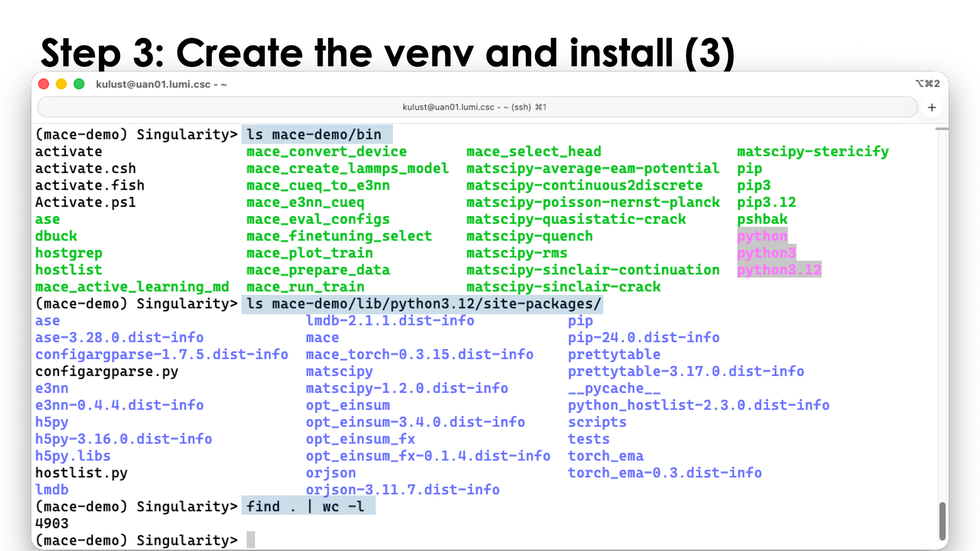Select the mace_run_train executable name
Viewport: 980px width, 551px height.
click(305, 287)
